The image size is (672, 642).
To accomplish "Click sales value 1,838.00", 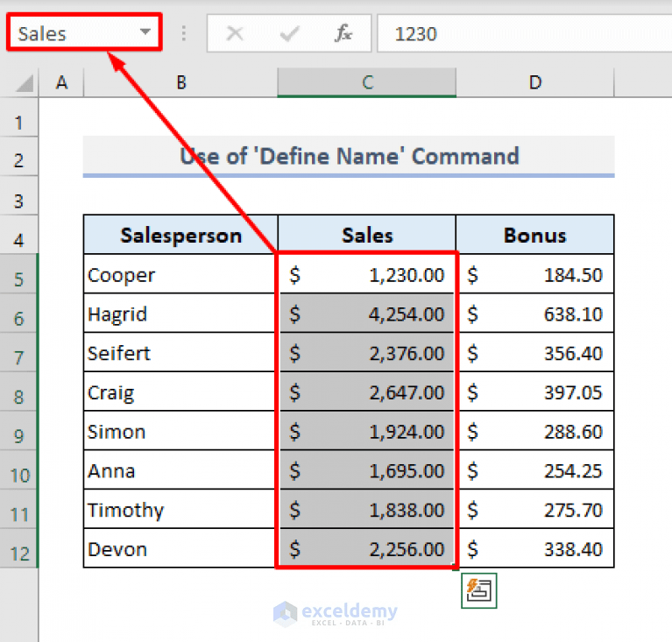I will pos(367,509).
